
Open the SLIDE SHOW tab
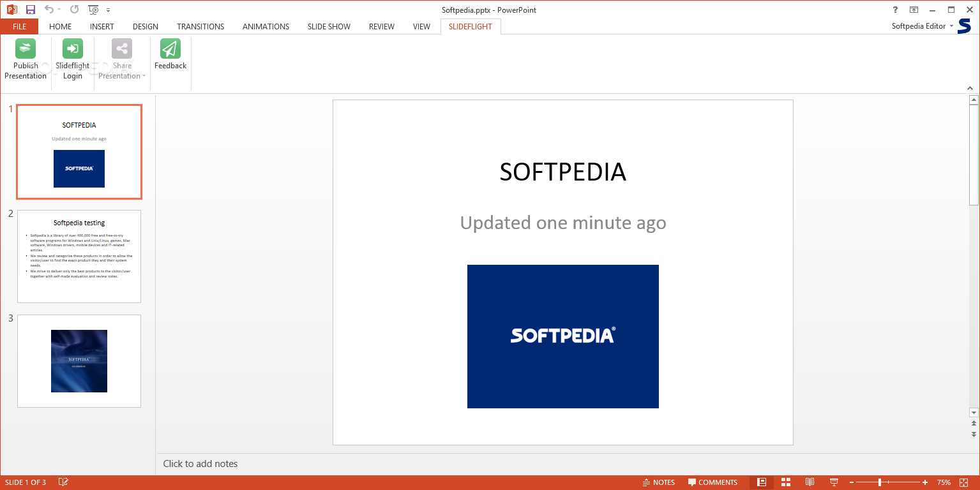click(329, 27)
